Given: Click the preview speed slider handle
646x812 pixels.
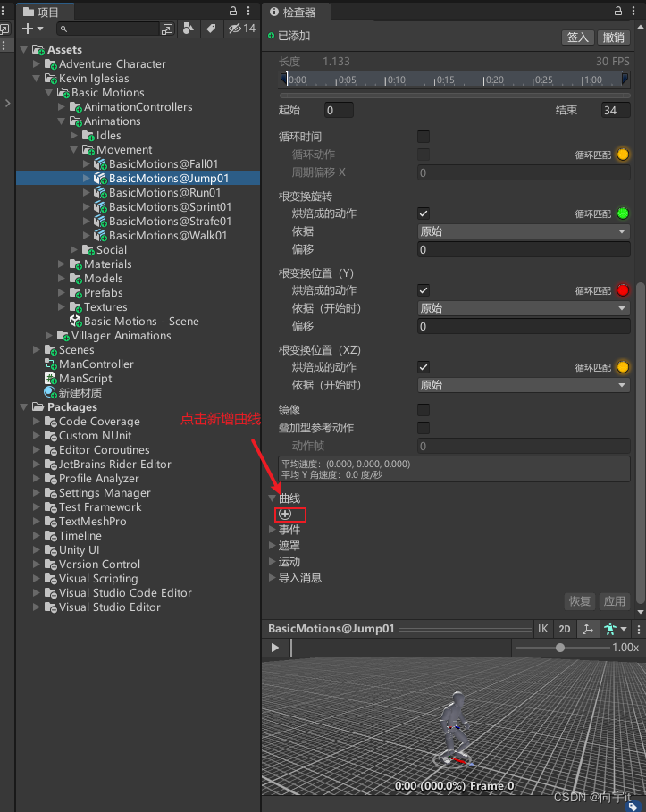Looking at the screenshot, I should pos(560,648).
